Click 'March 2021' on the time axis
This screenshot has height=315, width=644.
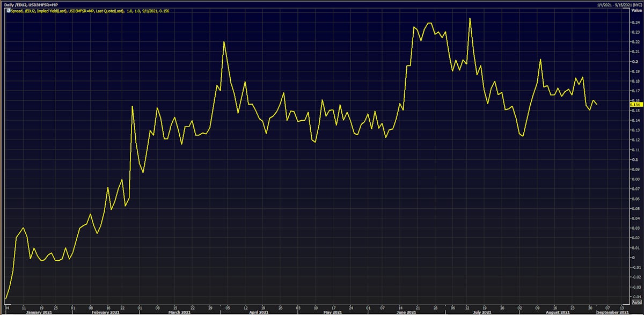(180, 312)
